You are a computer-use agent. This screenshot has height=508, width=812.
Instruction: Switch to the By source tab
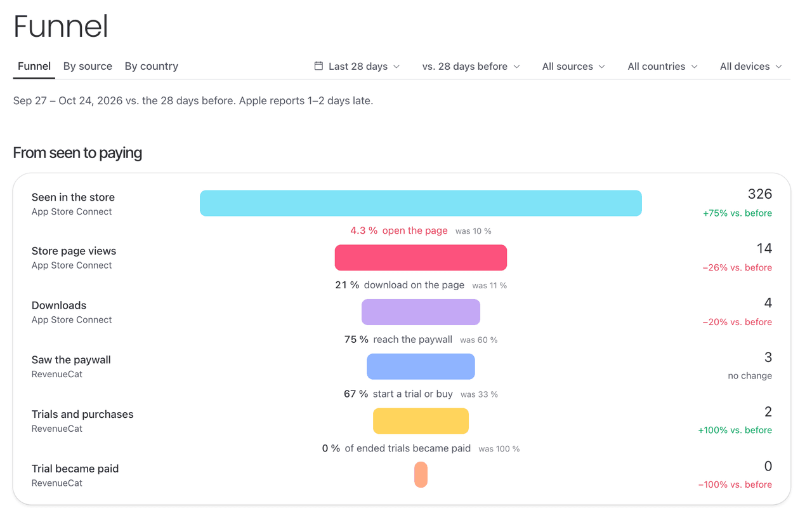coord(88,66)
